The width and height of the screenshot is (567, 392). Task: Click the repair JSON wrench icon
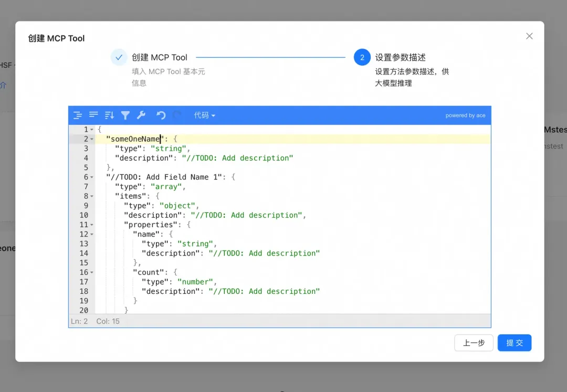pyautogui.click(x=141, y=115)
